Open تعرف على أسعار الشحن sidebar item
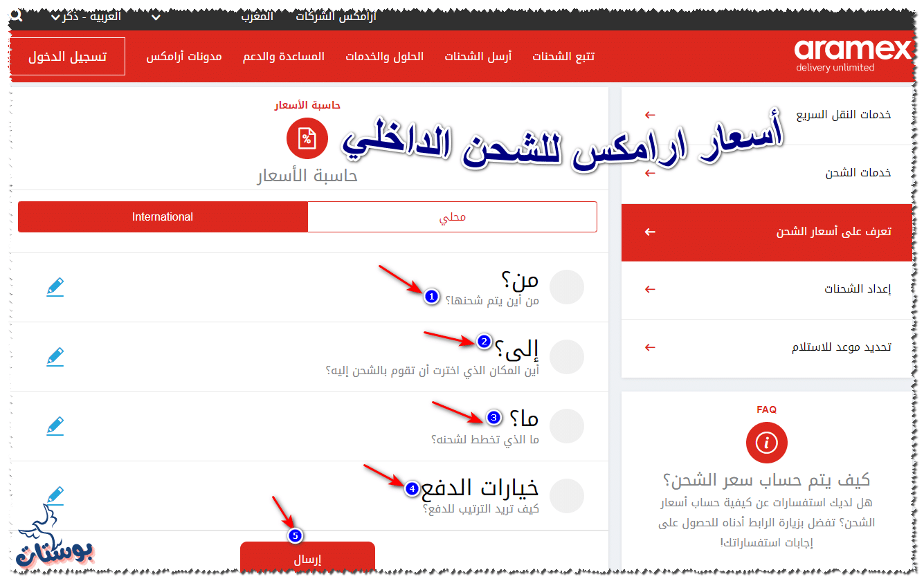This screenshot has height=581, width=924. pyautogui.click(x=767, y=232)
